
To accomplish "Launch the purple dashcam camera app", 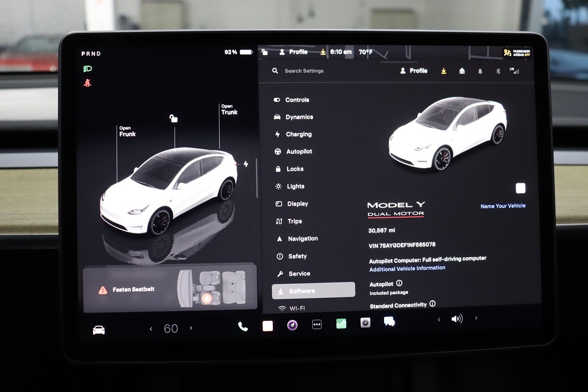I will pyautogui.click(x=292, y=325).
